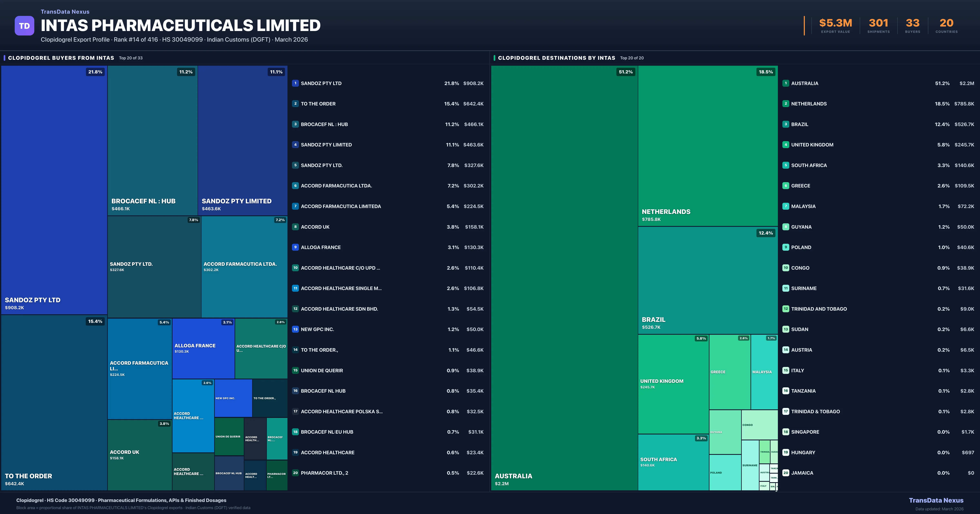The height and width of the screenshot is (514, 980).
Task: Click the Clopidogrel Buyers From Intas header
Action: click(61, 58)
